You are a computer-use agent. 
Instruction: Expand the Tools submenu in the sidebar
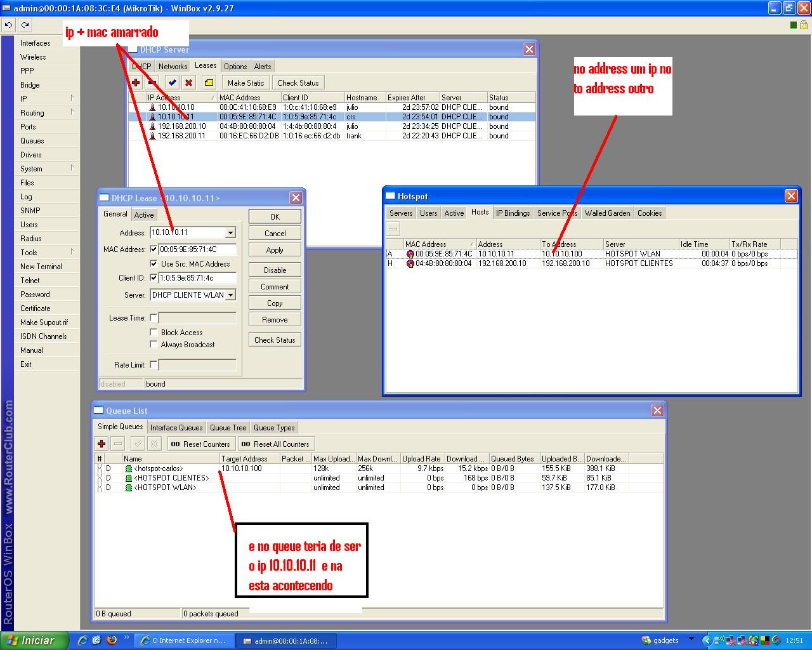(x=48, y=252)
